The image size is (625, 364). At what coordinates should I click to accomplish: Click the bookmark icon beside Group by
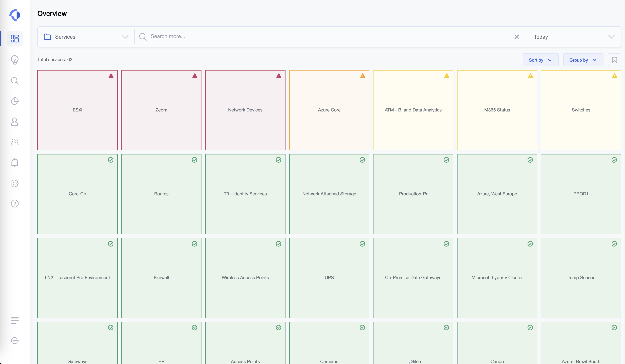pyautogui.click(x=615, y=60)
